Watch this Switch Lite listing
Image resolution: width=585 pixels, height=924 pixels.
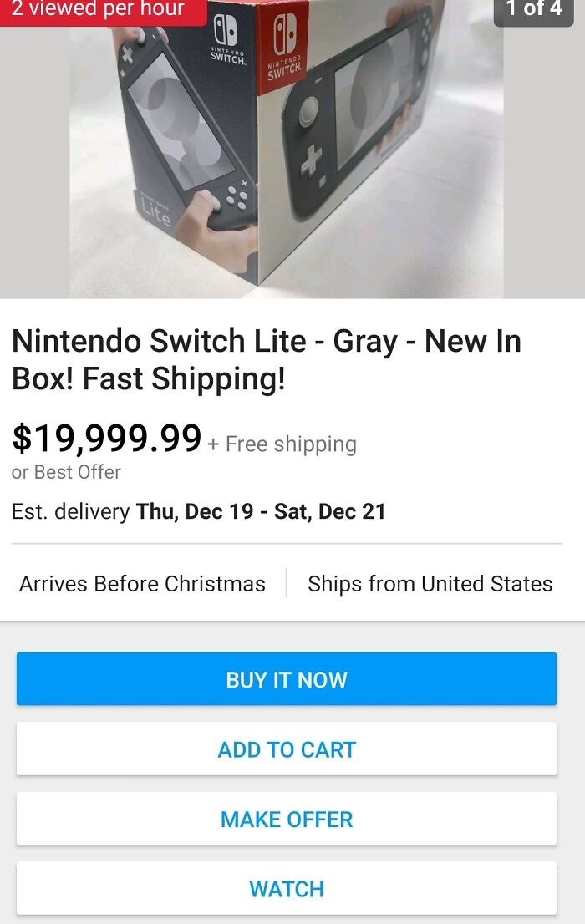pos(287,888)
